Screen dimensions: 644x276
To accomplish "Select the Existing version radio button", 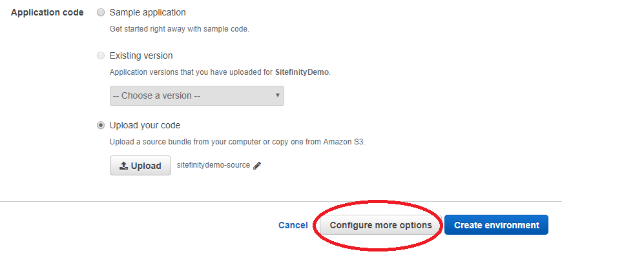I will [x=101, y=55].
